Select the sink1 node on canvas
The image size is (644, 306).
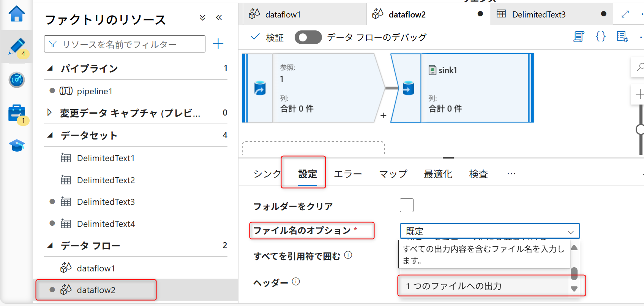462,88
